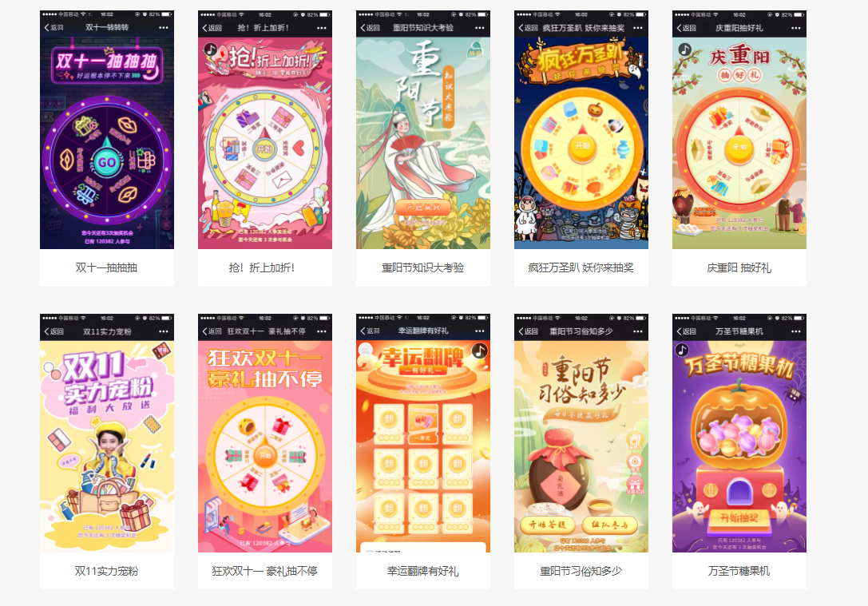Open three-dots menu in 重阳节知识大考验 header
The height and width of the screenshot is (606, 868).
pos(479,28)
